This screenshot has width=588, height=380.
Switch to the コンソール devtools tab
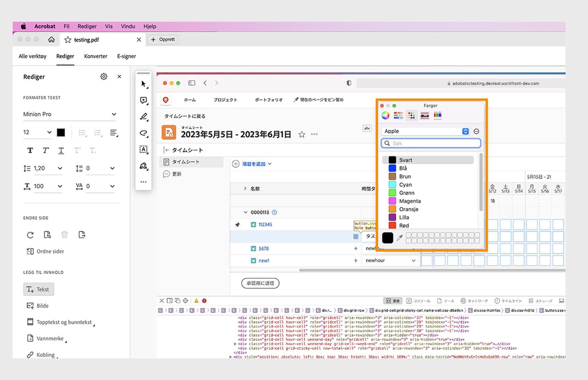tap(421, 301)
